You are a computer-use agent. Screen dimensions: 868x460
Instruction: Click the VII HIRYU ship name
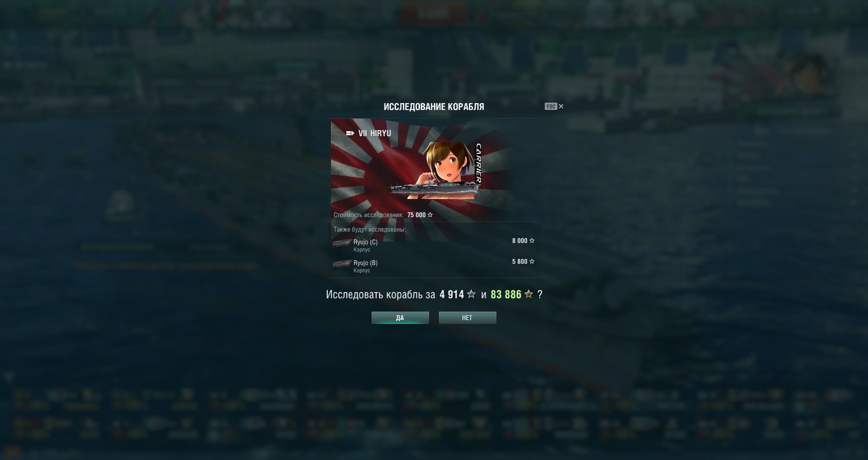(375, 133)
